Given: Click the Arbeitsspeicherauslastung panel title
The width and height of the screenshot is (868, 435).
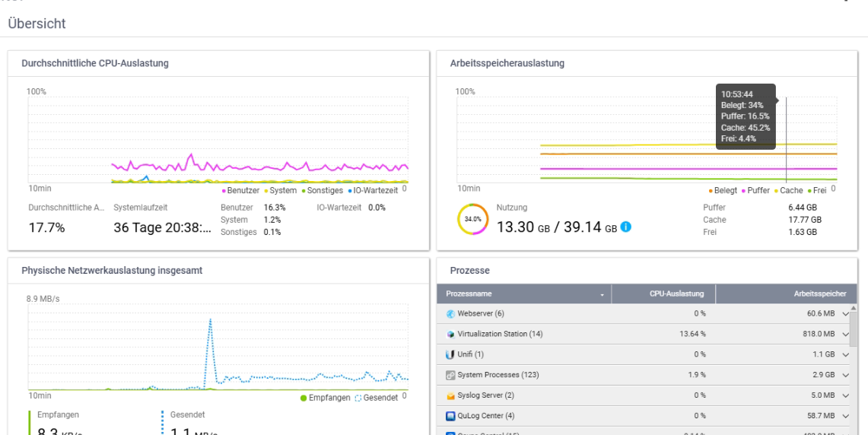Looking at the screenshot, I should tap(507, 63).
